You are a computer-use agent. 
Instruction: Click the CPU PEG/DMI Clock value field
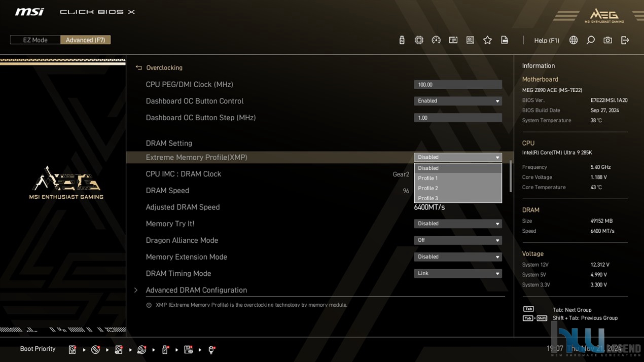pos(458,85)
